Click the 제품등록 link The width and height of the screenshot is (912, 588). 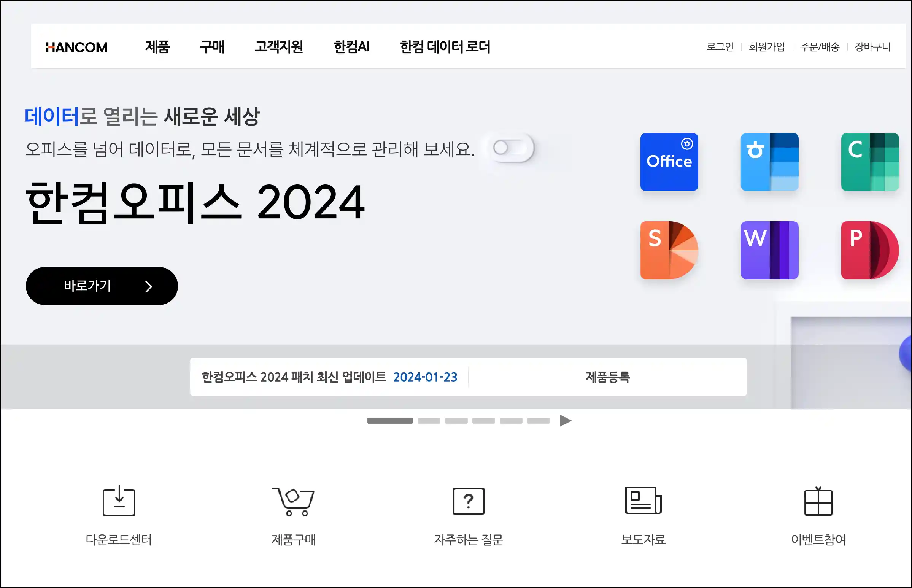pos(608,377)
